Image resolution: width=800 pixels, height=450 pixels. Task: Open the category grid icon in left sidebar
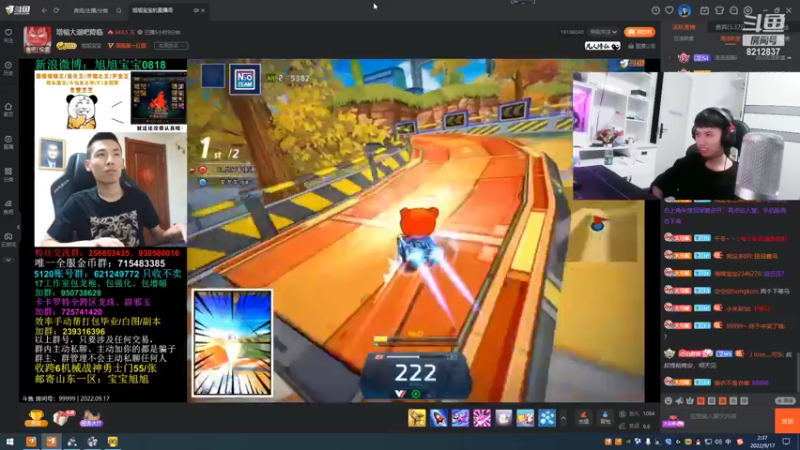click(8, 174)
